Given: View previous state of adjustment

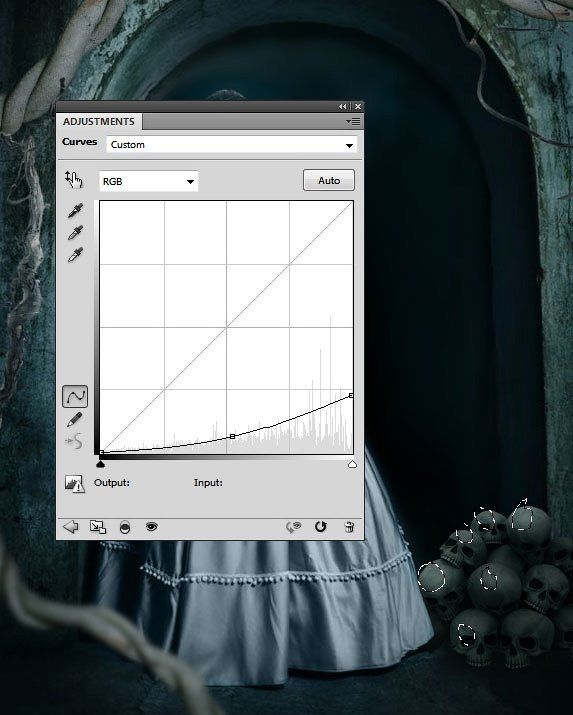Looking at the screenshot, I should [294, 527].
